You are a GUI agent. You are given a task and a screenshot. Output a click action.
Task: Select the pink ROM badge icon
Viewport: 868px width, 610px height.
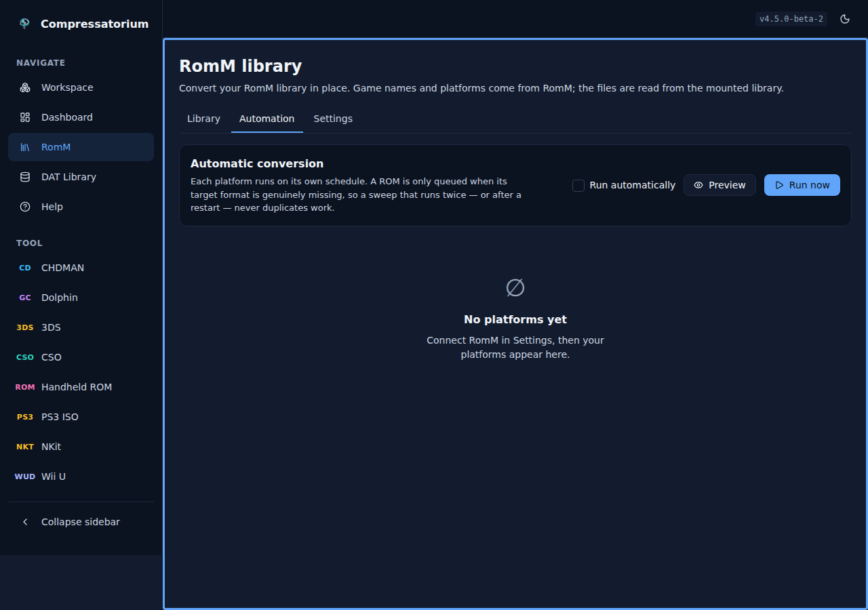(x=25, y=387)
